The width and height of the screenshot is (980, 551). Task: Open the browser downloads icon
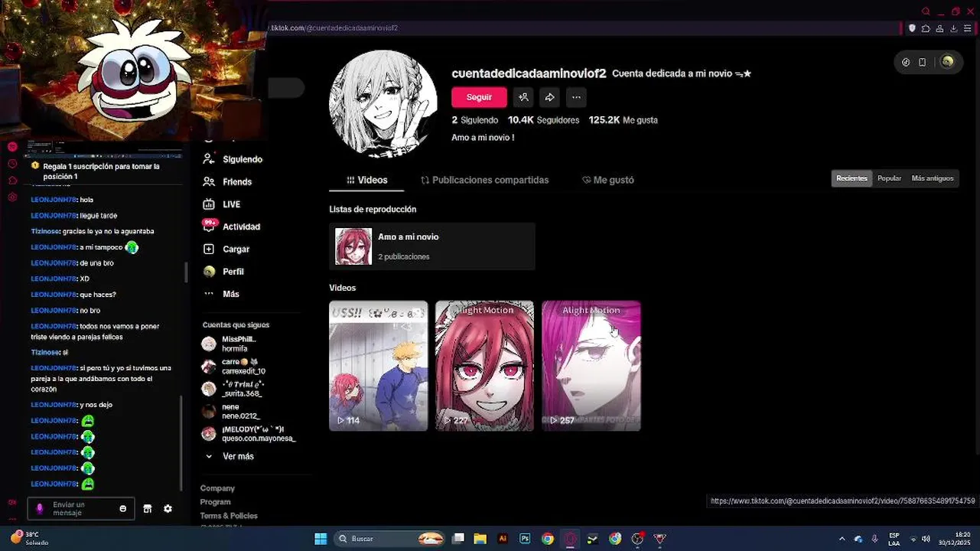click(953, 28)
